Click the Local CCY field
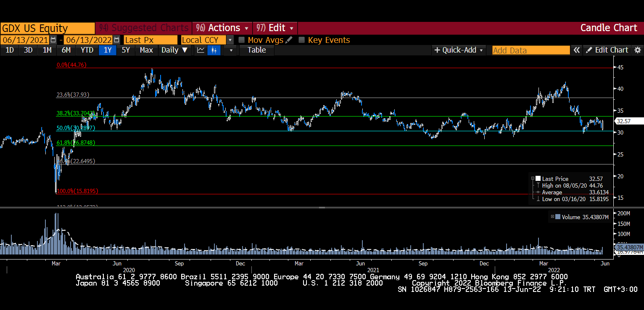Screen dimensions: 644x310 pyautogui.click(x=203, y=40)
